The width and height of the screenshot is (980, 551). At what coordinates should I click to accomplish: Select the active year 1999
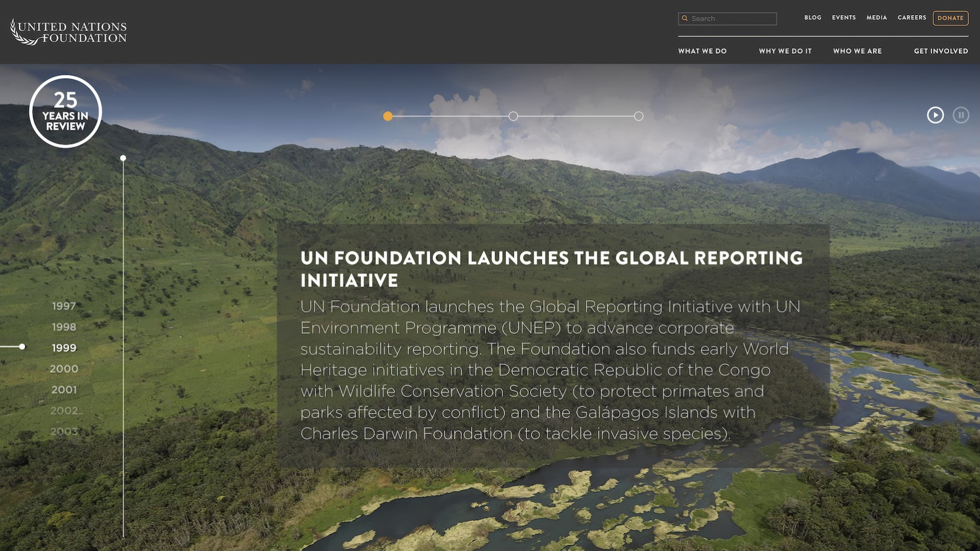pos(64,348)
